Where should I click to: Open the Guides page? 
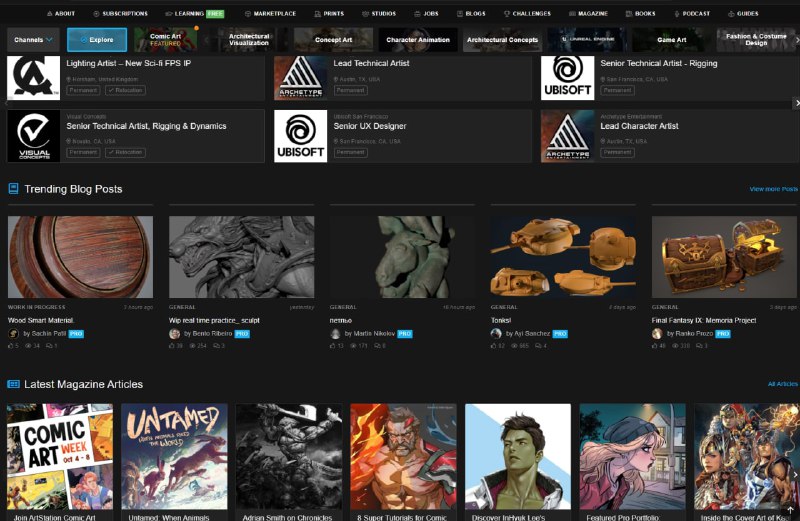pyautogui.click(x=743, y=14)
